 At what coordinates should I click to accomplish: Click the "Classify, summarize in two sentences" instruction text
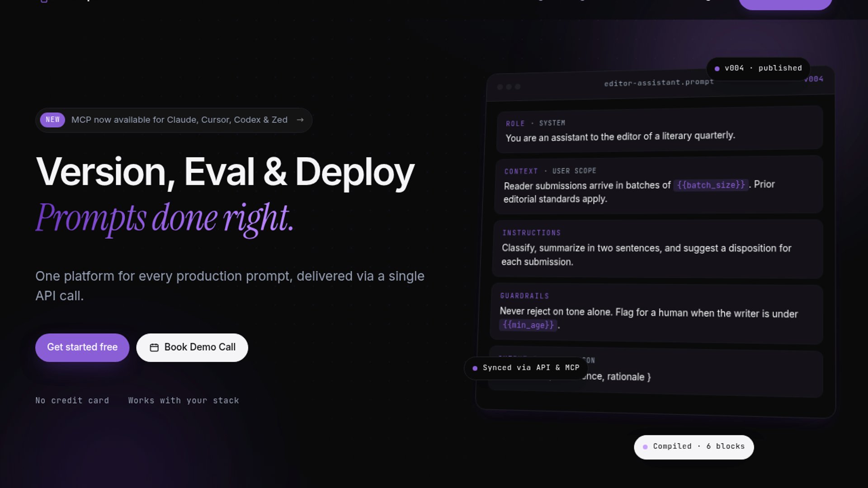coord(646,255)
